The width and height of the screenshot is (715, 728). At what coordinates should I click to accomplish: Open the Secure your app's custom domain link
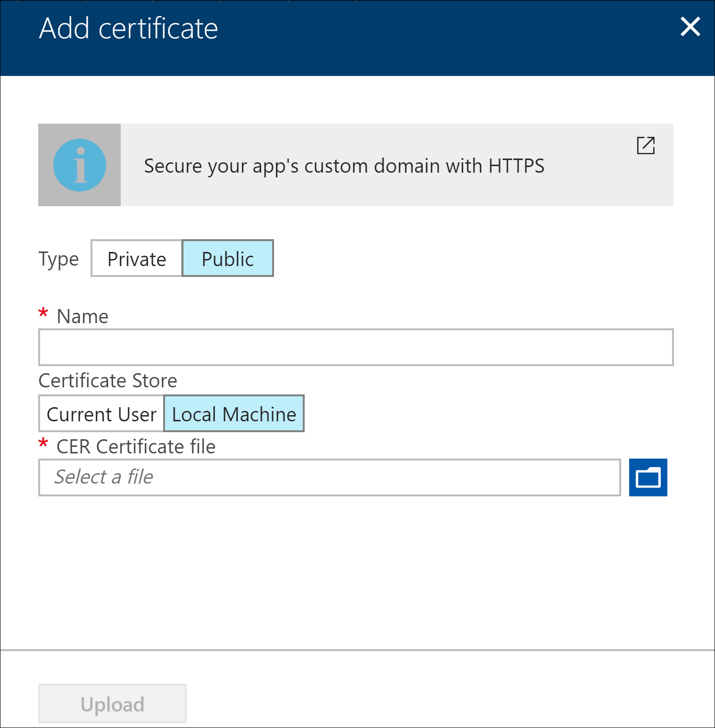tap(344, 166)
